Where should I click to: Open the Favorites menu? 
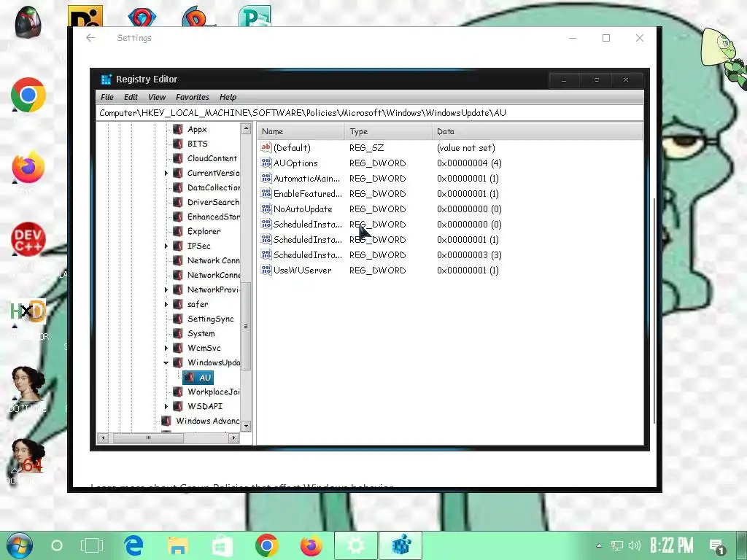(192, 97)
